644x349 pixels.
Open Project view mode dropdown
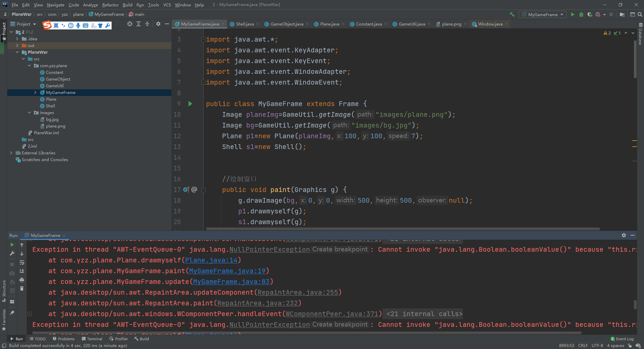pos(23,24)
